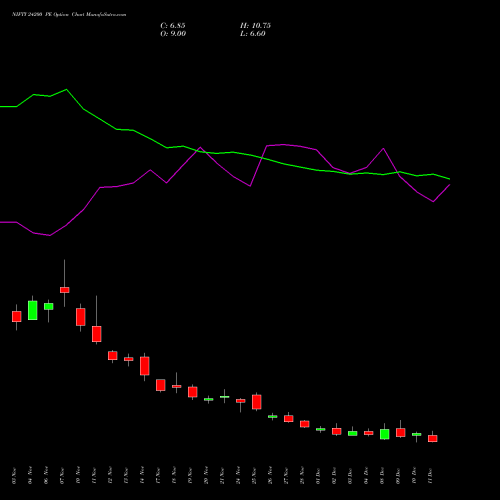Click the red candlestick above 12 Nov

point(113,355)
